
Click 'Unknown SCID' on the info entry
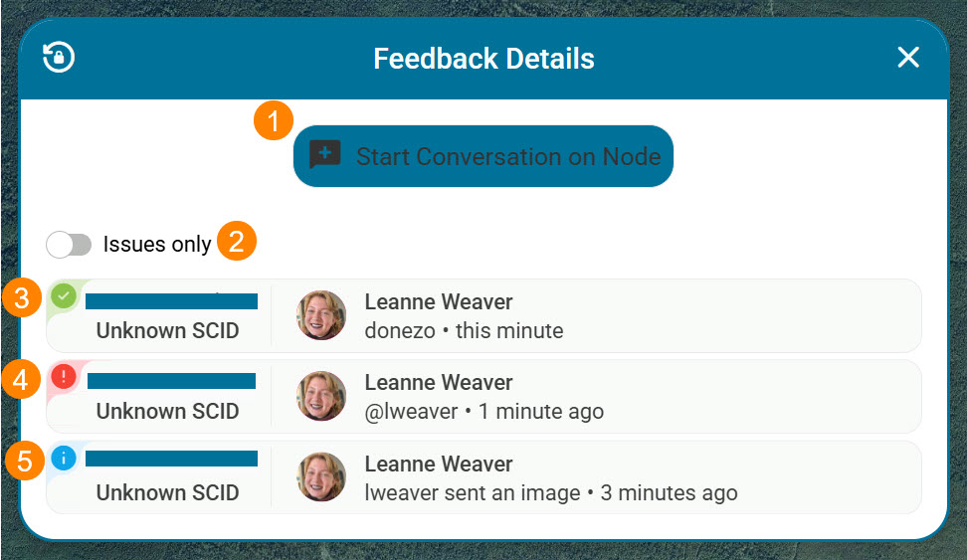coord(167,492)
